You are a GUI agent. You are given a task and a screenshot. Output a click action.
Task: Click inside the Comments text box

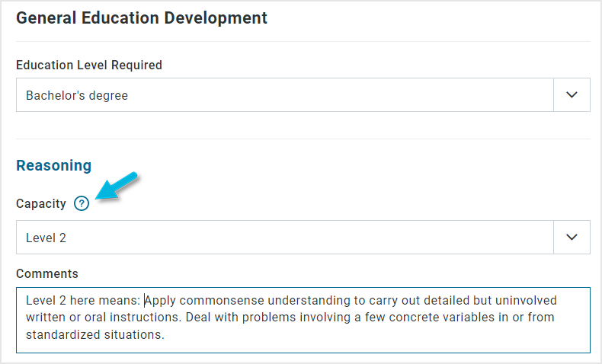303,320
